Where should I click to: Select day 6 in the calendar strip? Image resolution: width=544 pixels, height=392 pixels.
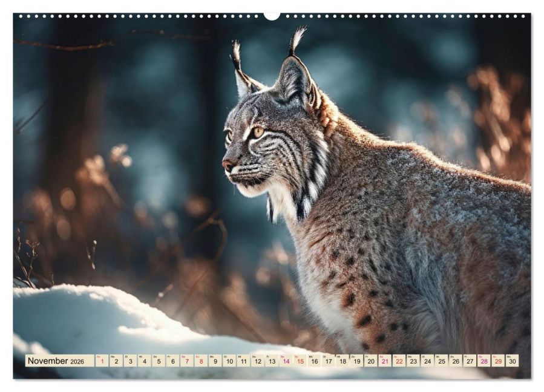[173, 361]
